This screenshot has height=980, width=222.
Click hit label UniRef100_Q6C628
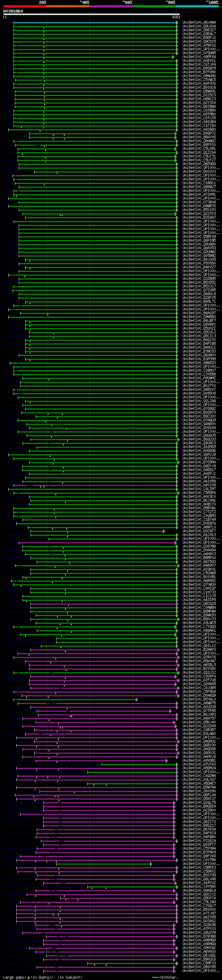(x=199, y=604)
